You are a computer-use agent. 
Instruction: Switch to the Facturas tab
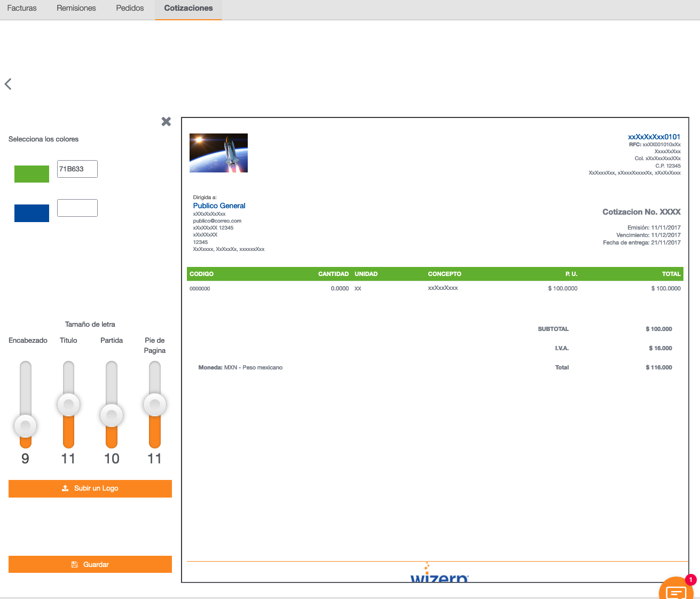pos(22,8)
